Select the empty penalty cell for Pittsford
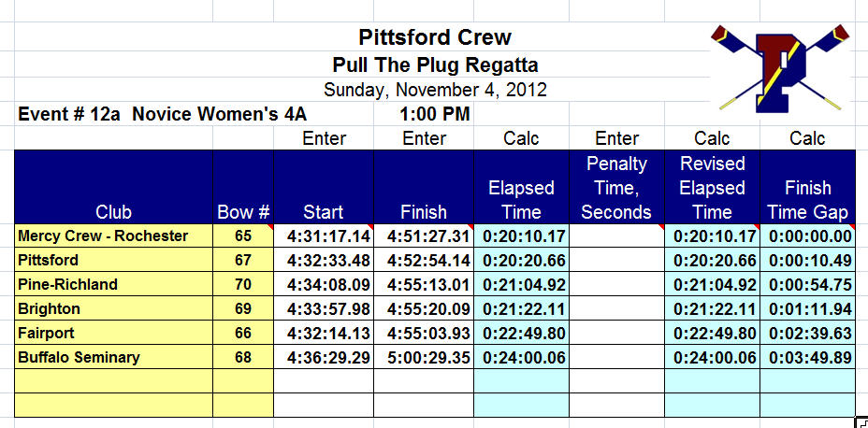 [x=616, y=260]
